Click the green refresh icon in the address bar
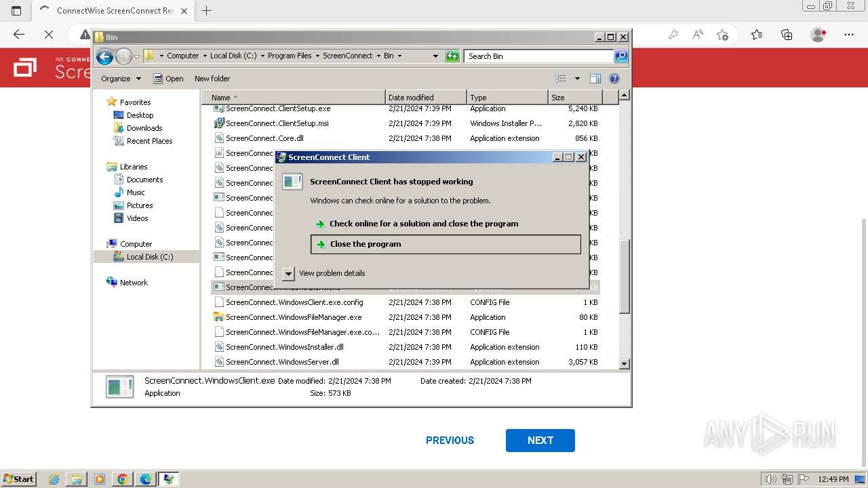 452,56
